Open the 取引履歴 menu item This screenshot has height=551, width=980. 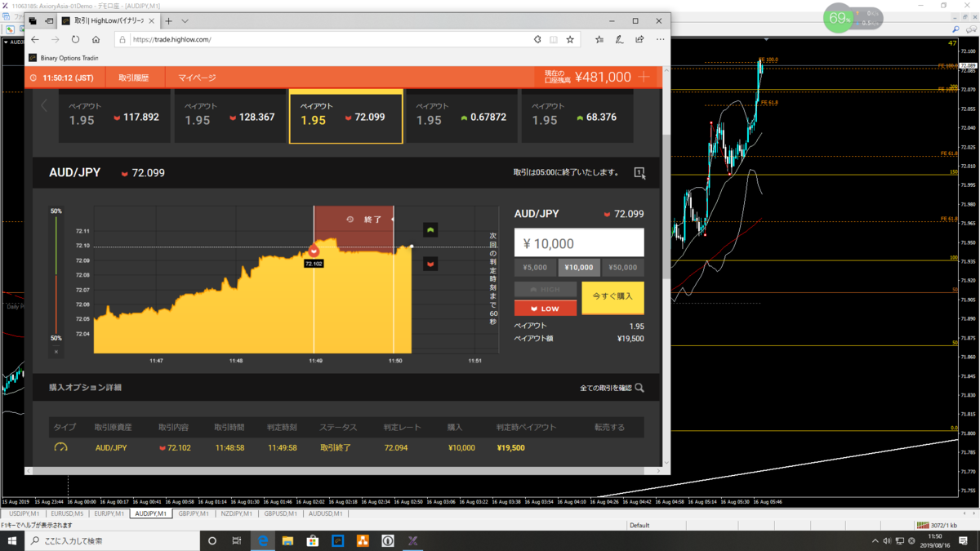coord(134,78)
